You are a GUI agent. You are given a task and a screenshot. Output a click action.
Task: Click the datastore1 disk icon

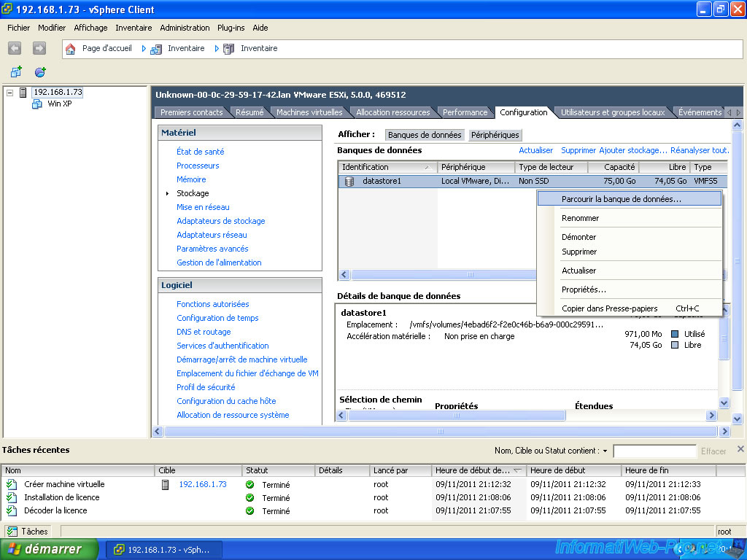click(349, 182)
